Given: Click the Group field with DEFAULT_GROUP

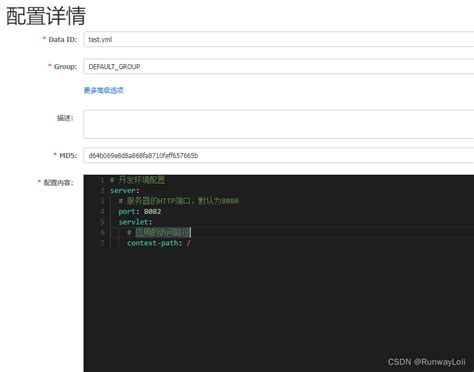Looking at the screenshot, I should pos(279,66).
